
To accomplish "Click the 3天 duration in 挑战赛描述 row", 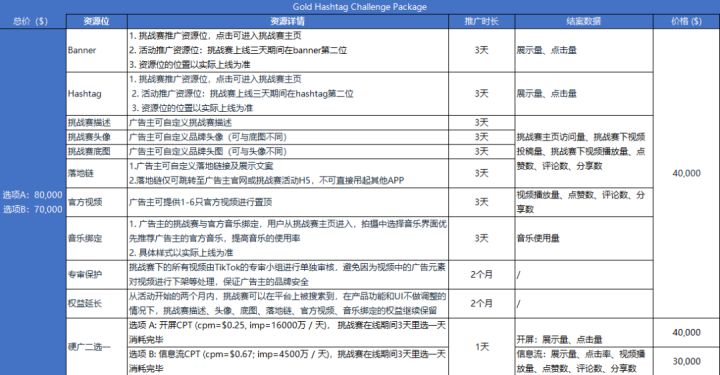I will click(482, 123).
